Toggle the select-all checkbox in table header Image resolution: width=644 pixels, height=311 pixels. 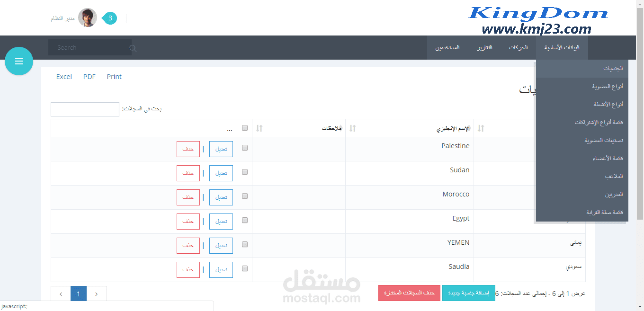click(x=245, y=128)
